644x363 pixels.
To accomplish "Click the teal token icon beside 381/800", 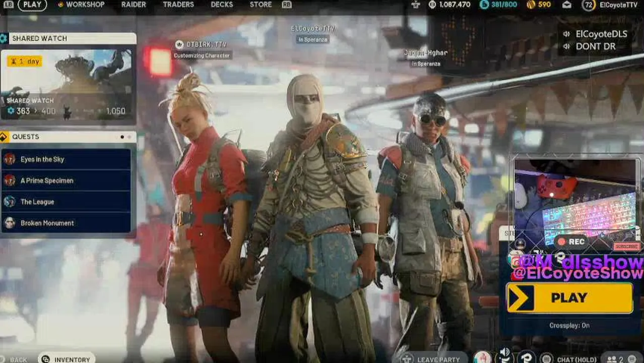I will (x=484, y=5).
